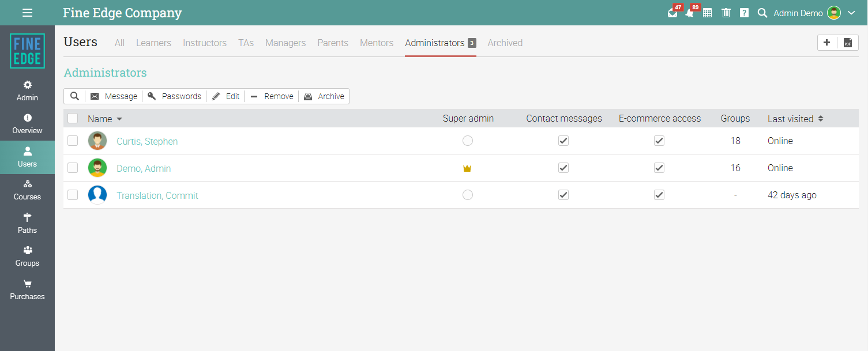Switch to the All users tab
Viewport: 868px width, 351px height.
coord(119,43)
